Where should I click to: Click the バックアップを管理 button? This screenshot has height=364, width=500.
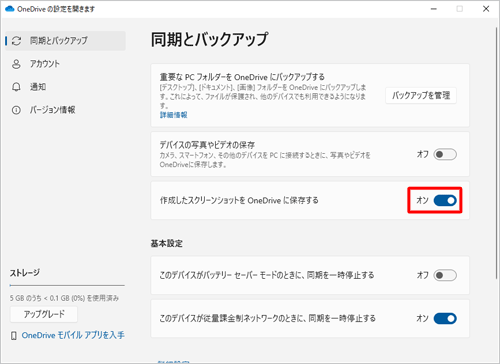click(x=421, y=96)
